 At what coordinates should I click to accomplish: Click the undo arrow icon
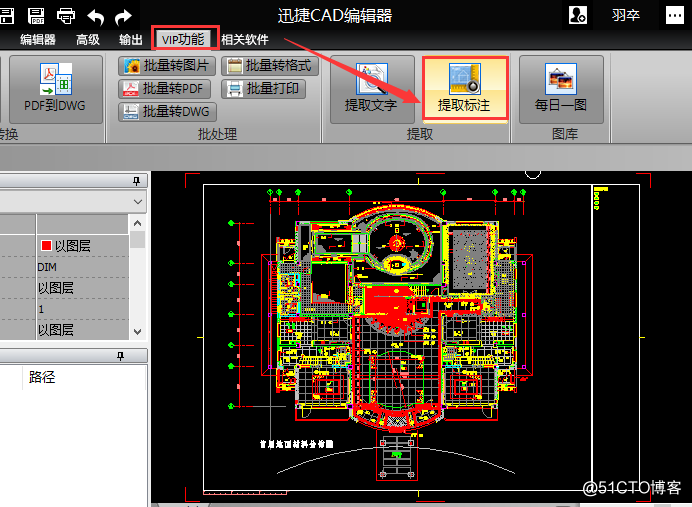(x=95, y=17)
